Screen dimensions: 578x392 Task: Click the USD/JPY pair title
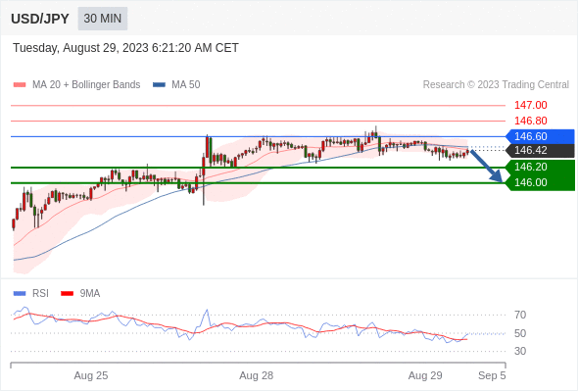tap(40, 19)
